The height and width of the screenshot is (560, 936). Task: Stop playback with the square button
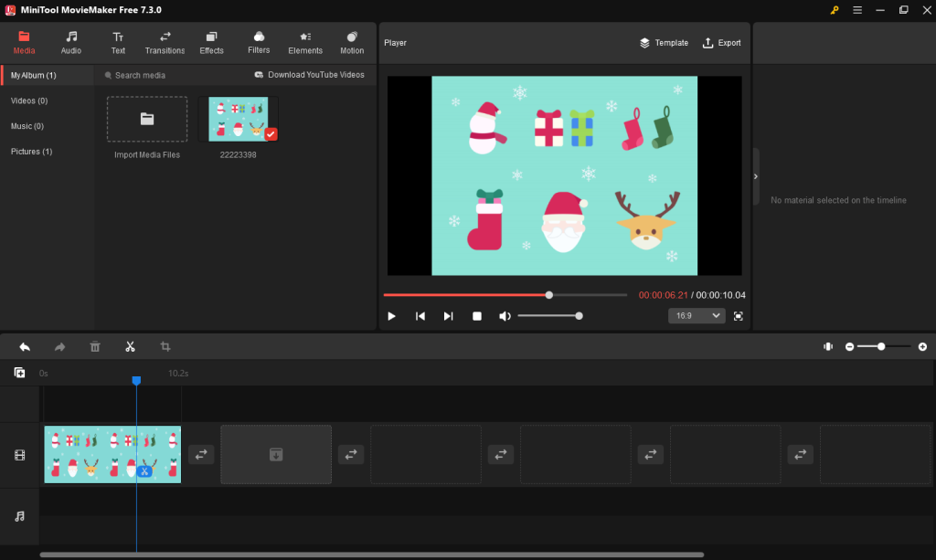point(476,316)
